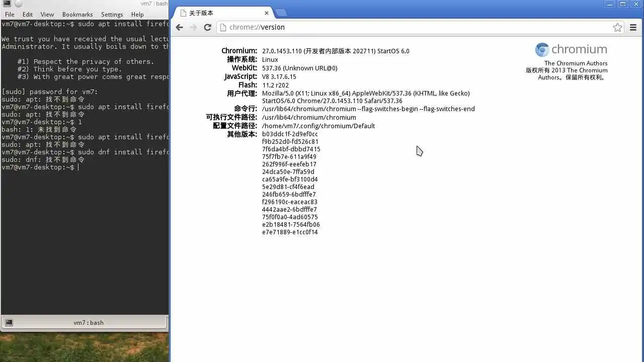Open the Bookmarks menu in the terminal
Image resolution: width=644 pixels, height=362 pixels.
[77, 15]
